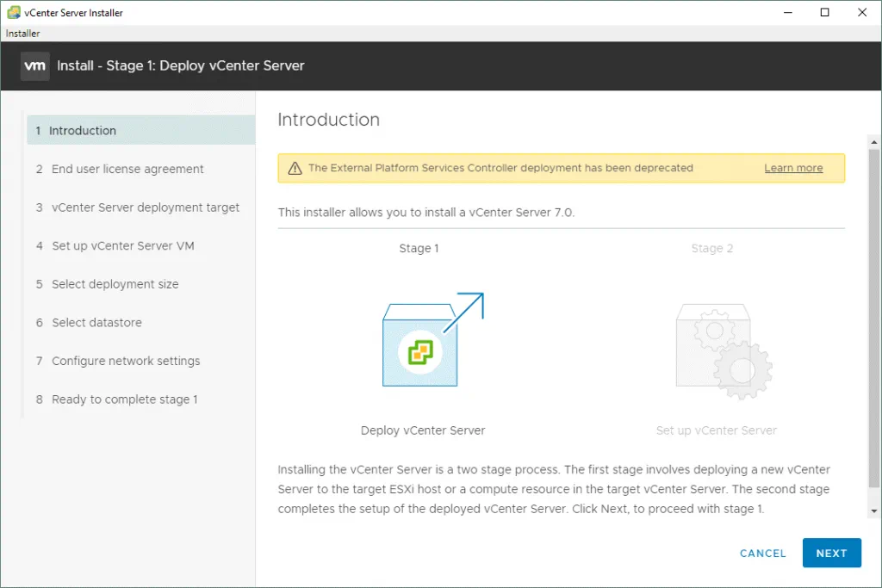882x588 pixels.
Task: Select Ready to complete stage 1 step
Action: [x=125, y=399]
